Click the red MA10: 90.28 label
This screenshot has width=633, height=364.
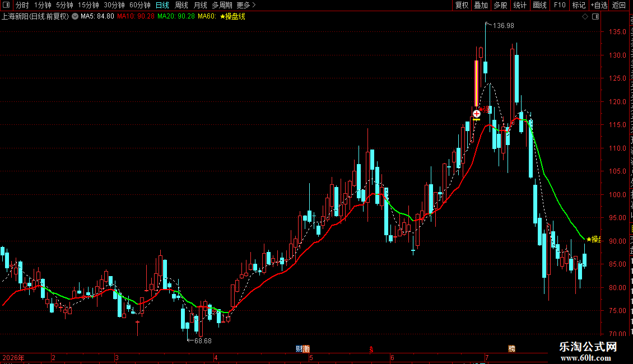(136, 17)
